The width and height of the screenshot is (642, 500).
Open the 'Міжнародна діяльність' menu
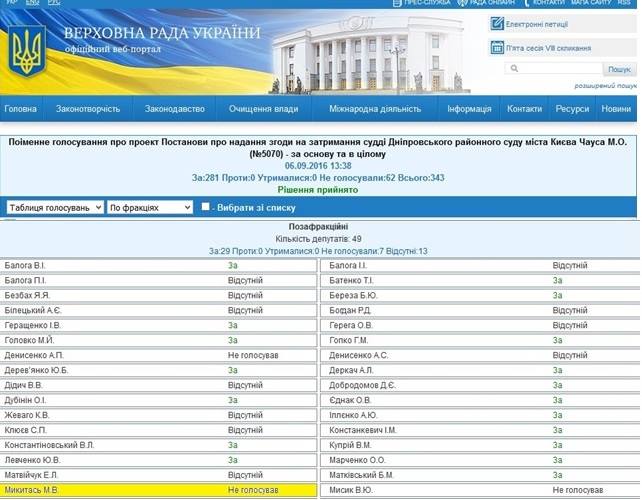(375, 109)
